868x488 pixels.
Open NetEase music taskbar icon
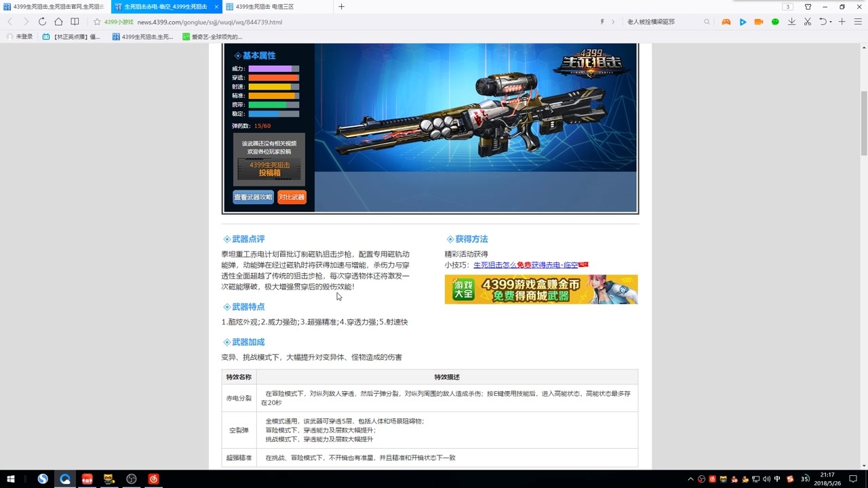click(154, 479)
